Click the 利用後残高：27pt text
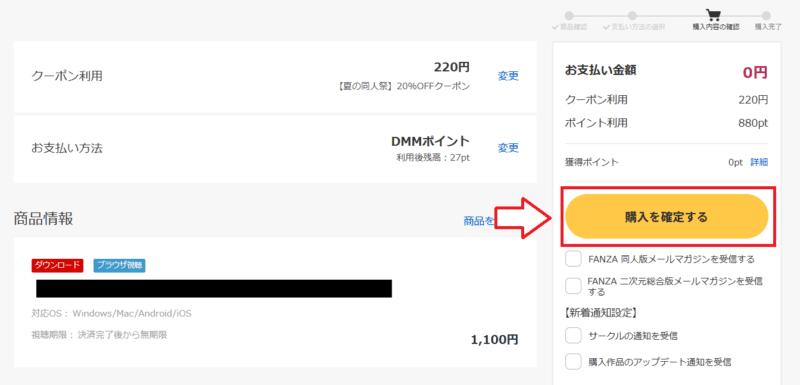This screenshot has width=800, height=385. click(x=433, y=158)
